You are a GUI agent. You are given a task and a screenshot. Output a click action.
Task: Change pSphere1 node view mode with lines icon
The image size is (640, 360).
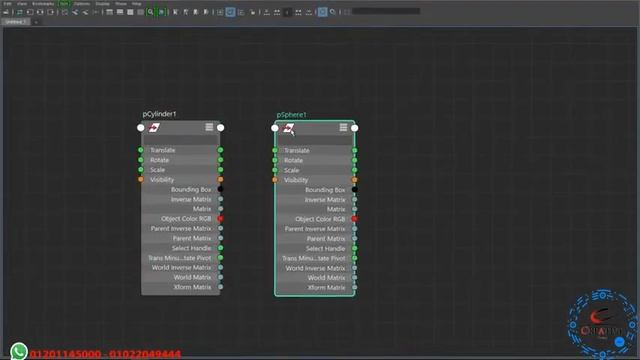(x=343, y=128)
